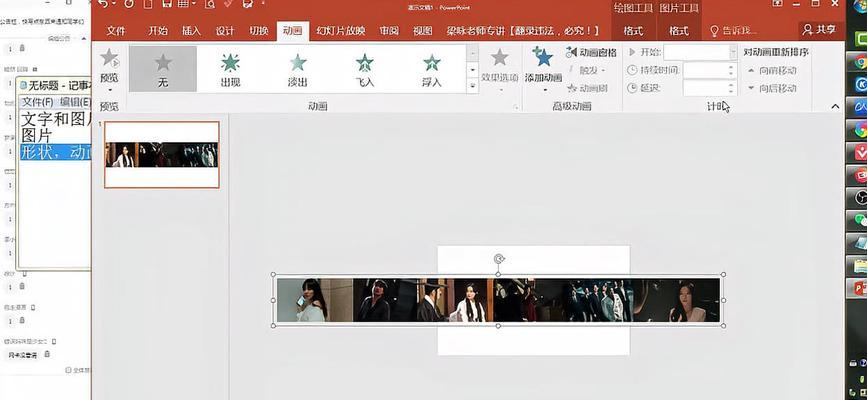Image resolution: width=867 pixels, height=400 pixels.
Task: Click the 动画刷 animation painter
Action: [x=588, y=88]
